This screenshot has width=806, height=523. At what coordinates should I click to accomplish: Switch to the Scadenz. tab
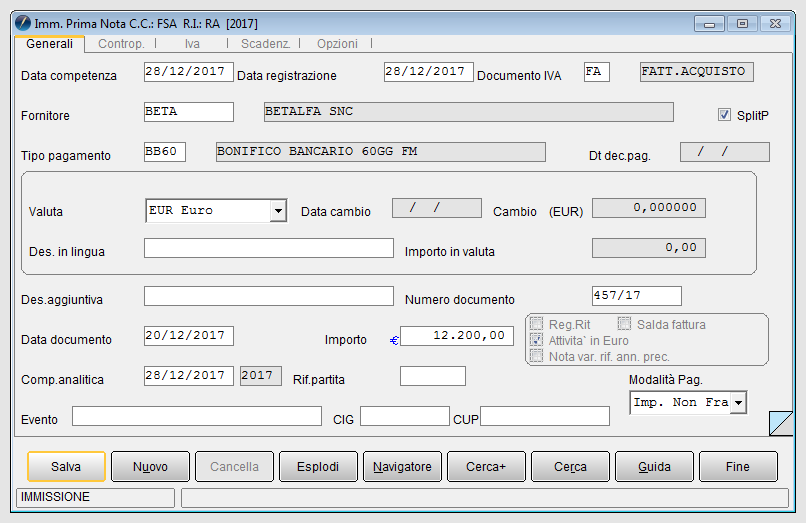point(265,44)
